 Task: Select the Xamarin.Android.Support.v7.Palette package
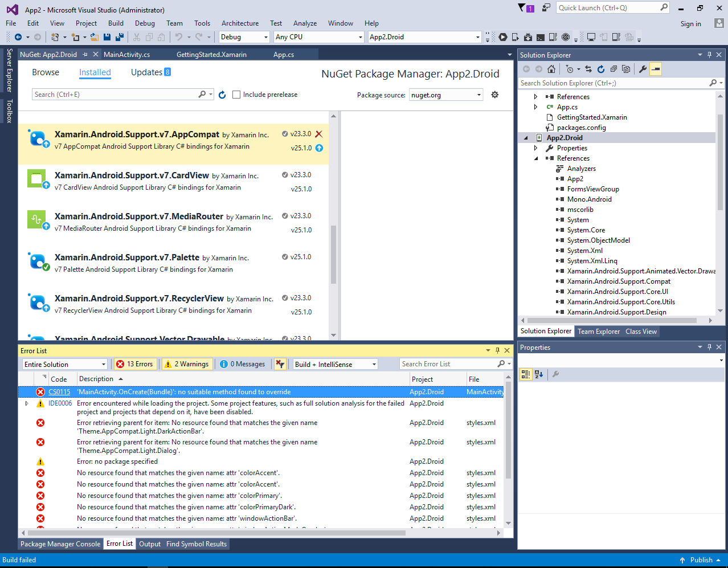coord(174,267)
